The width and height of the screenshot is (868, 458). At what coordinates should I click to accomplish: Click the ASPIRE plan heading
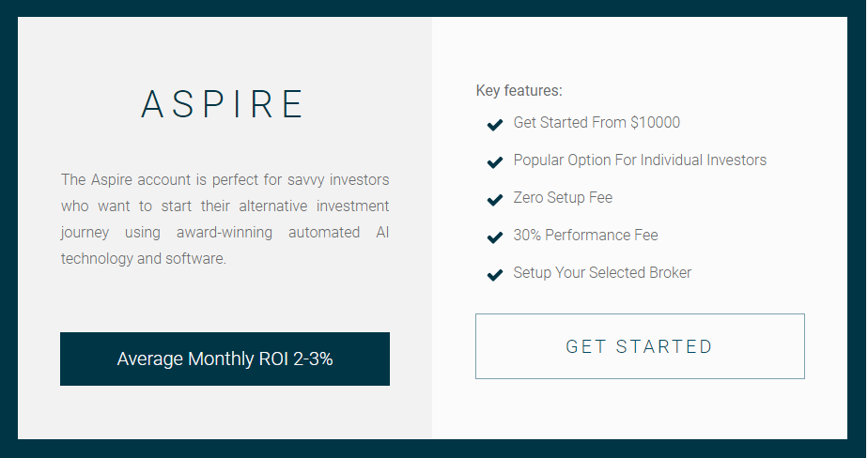click(x=222, y=104)
